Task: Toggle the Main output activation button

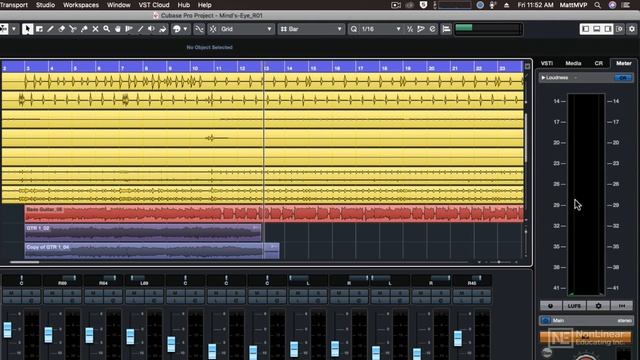Action: [545, 320]
